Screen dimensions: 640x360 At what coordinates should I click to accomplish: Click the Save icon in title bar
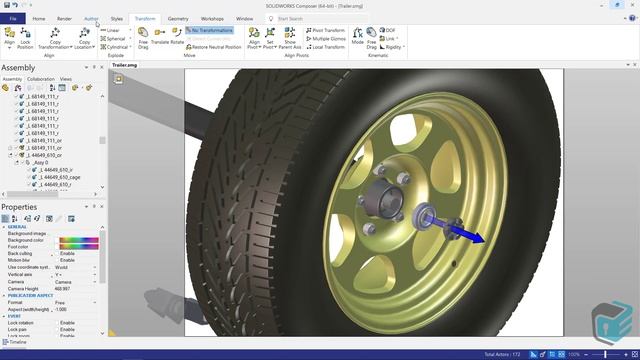tap(7, 5)
